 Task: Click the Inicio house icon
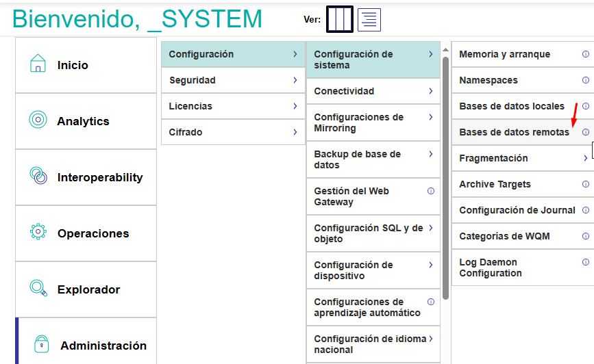click(x=38, y=64)
